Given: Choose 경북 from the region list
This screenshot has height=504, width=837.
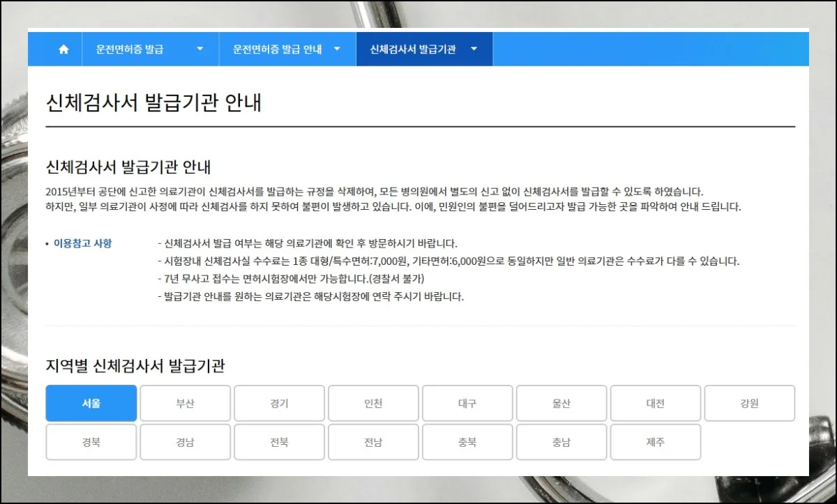Looking at the screenshot, I should click(x=91, y=442).
